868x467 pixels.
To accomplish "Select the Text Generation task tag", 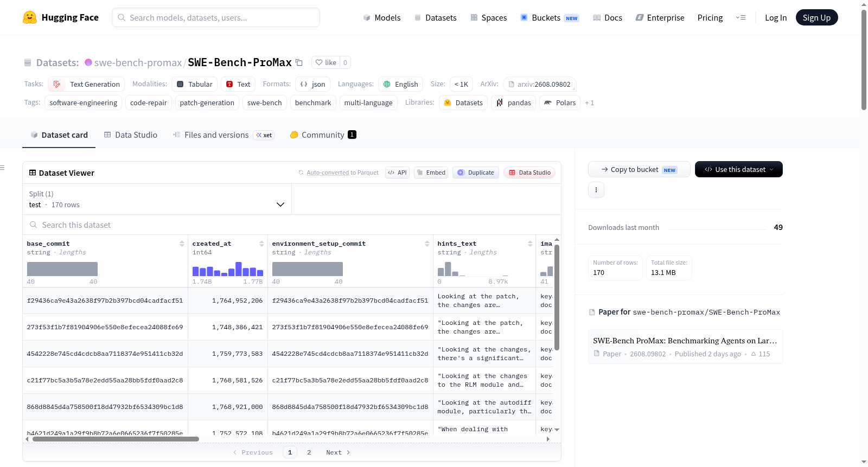I will click(x=86, y=84).
